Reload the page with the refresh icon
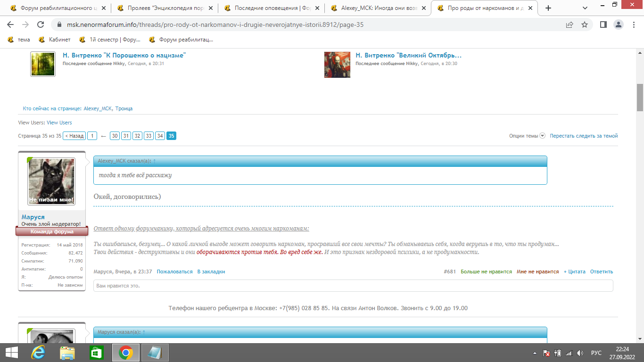This screenshot has height=362, width=644. 41,25
